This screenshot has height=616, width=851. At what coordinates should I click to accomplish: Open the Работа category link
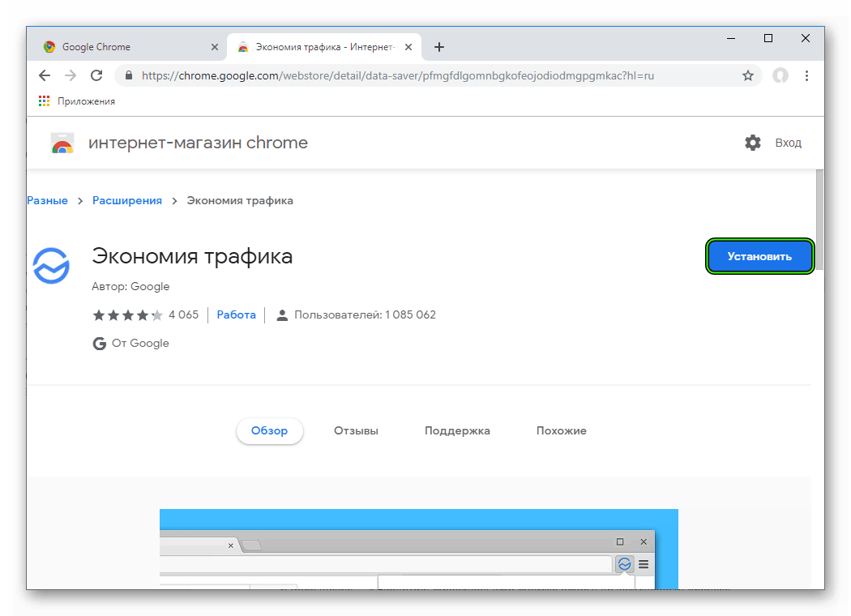click(x=236, y=314)
